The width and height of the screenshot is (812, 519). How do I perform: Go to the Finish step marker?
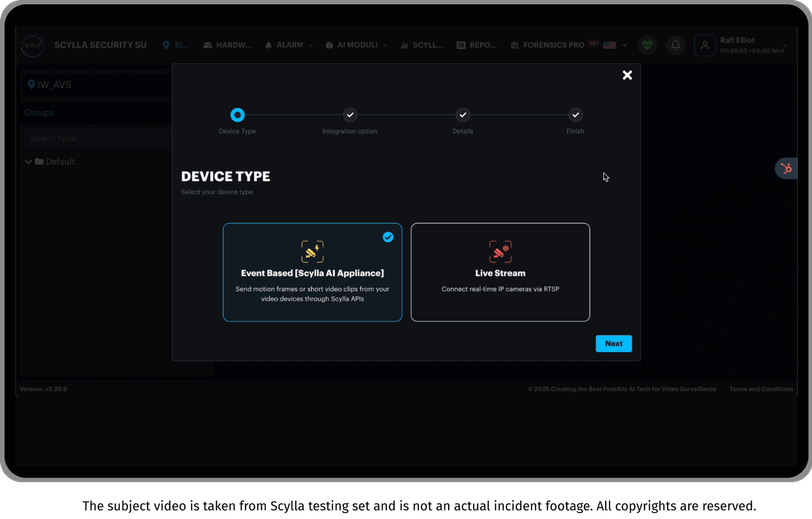point(575,115)
